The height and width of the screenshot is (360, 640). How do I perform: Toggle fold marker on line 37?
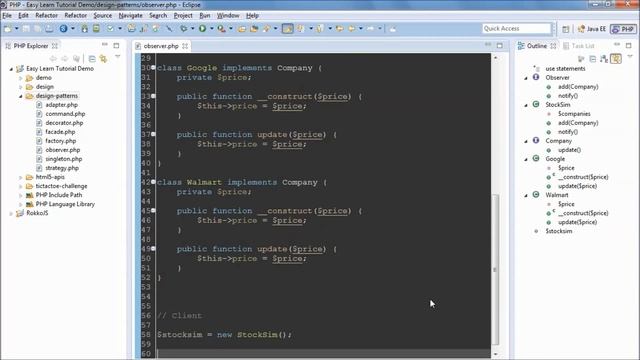[153, 134]
